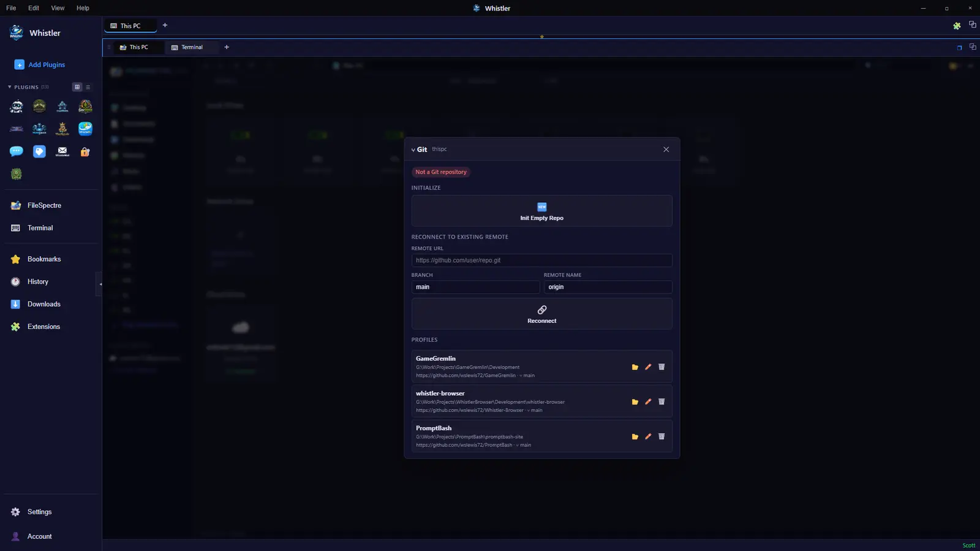
Task: Switch plugins to list view
Action: click(88, 87)
